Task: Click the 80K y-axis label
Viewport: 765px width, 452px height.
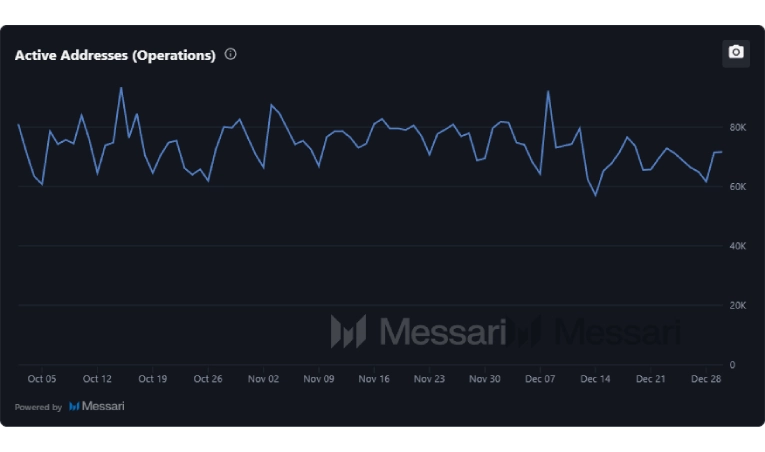Action: click(739, 128)
